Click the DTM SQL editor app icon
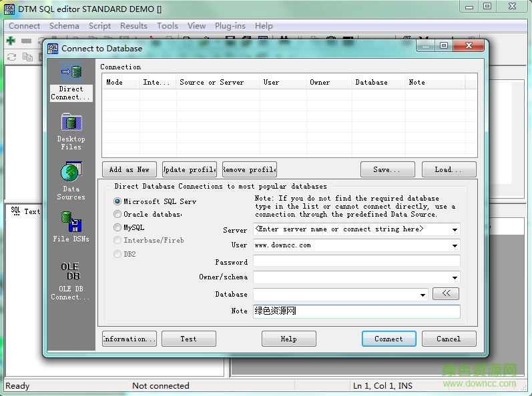Image resolution: width=532 pixels, height=396 pixels. pos(9,9)
